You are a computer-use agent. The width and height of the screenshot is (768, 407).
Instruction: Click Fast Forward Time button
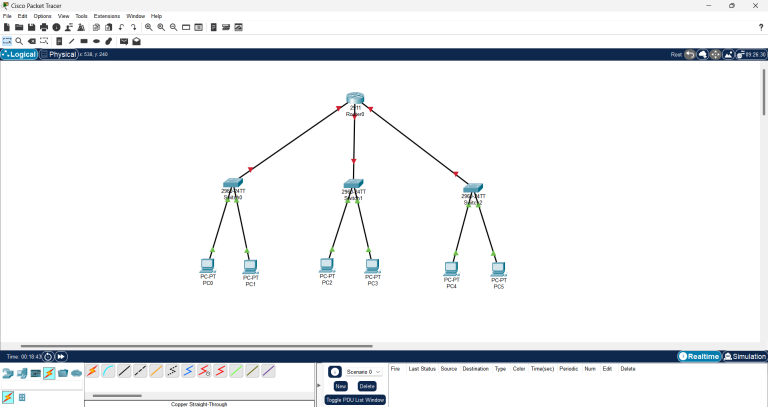tap(61, 357)
